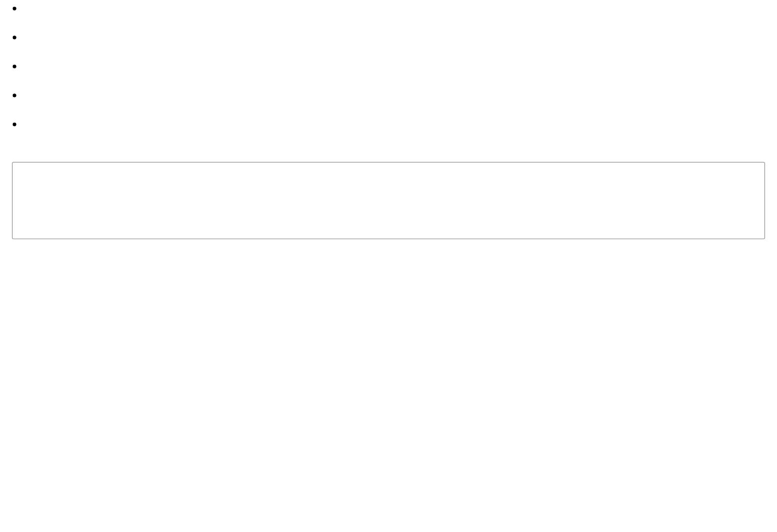
Task: Click the first bullet point marker
Action: point(14,8)
